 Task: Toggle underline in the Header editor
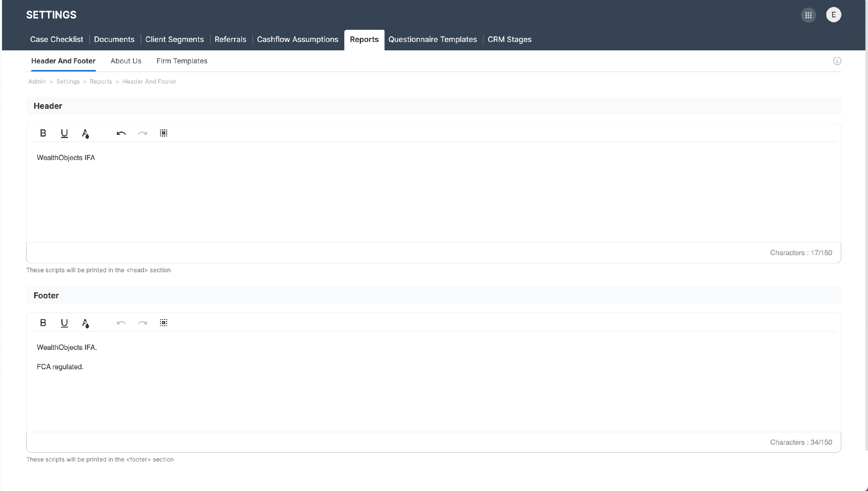64,133
